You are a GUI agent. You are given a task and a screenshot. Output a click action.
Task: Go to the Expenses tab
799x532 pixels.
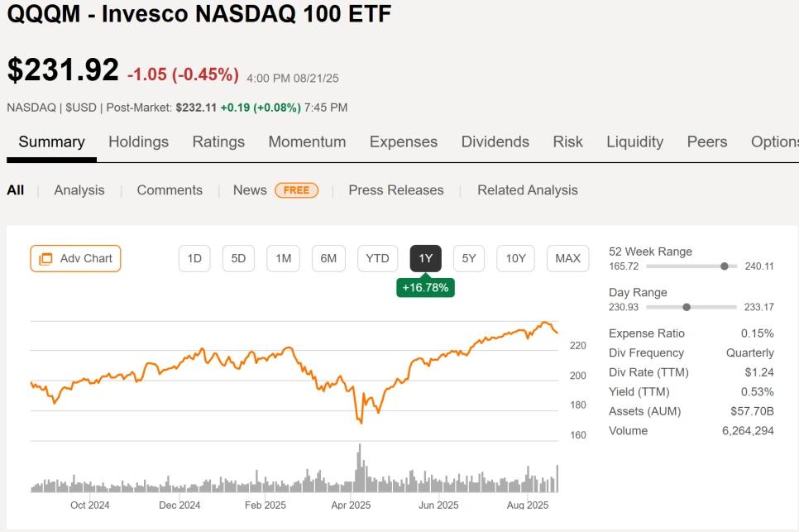click(404, 141)
